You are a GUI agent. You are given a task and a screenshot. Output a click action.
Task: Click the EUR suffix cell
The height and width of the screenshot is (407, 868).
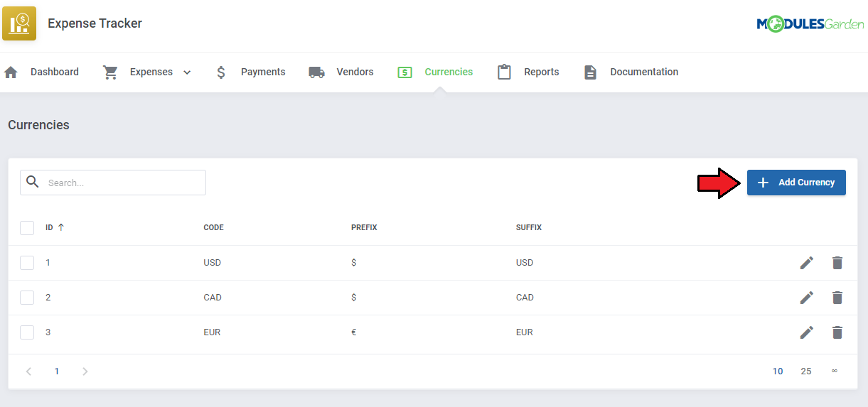(x=525, y=332)
